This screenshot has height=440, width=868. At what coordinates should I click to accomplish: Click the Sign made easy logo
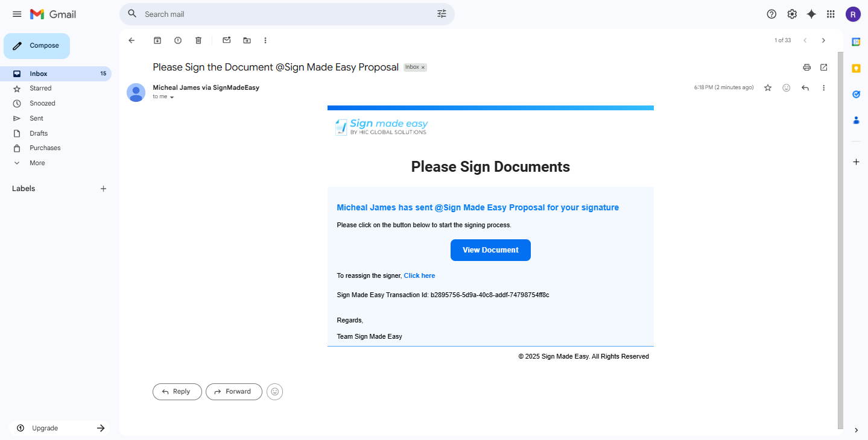[382, 127]
